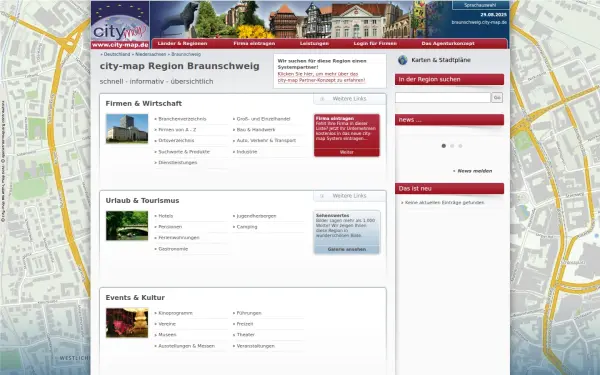Open Pensionen link
The height and width of the screenshot is (375, 600).
[170, 227]
